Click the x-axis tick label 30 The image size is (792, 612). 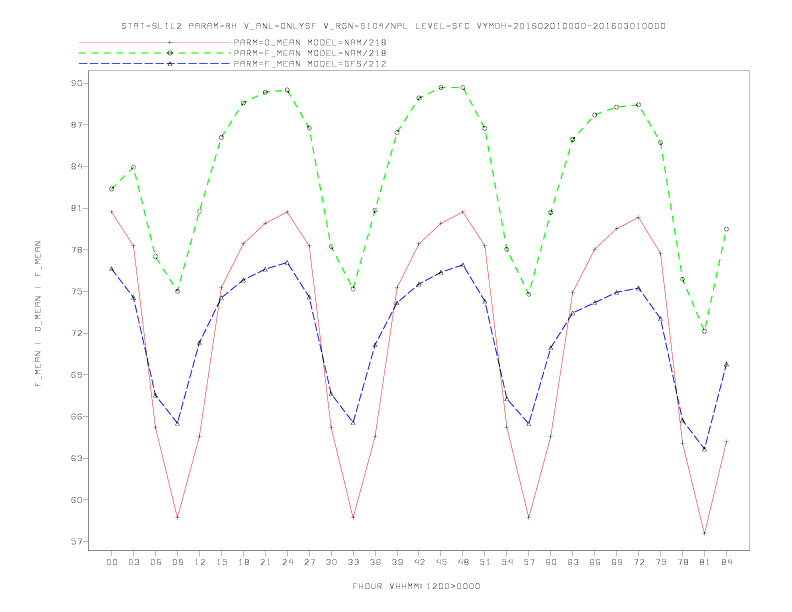[x=331, y=562]
